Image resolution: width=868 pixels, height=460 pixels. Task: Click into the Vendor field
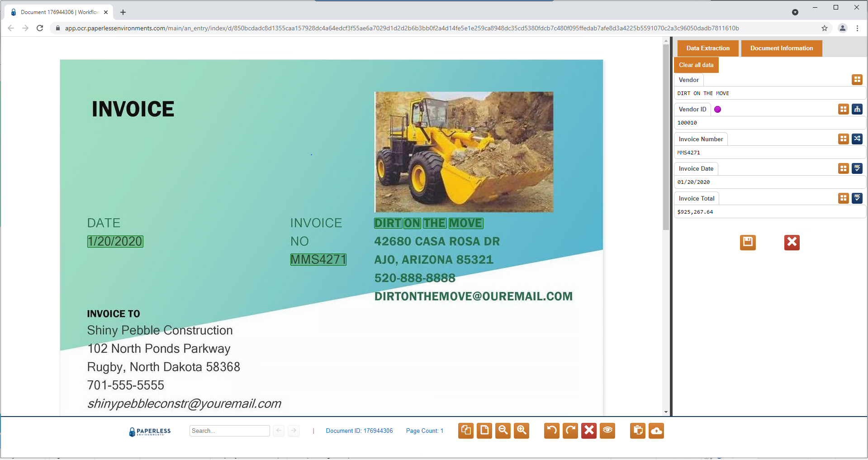(770, 93)
